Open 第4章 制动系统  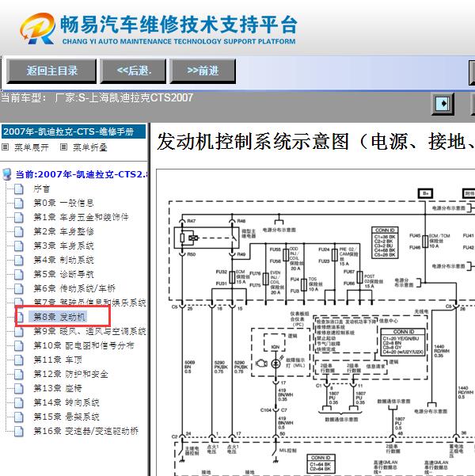pyautogui.click(x=63, y=260)
